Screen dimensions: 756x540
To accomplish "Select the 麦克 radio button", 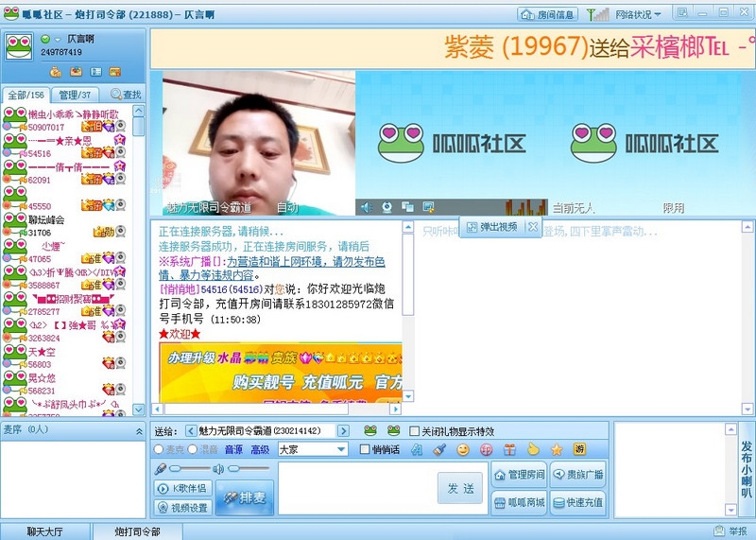I will [158, 449].
